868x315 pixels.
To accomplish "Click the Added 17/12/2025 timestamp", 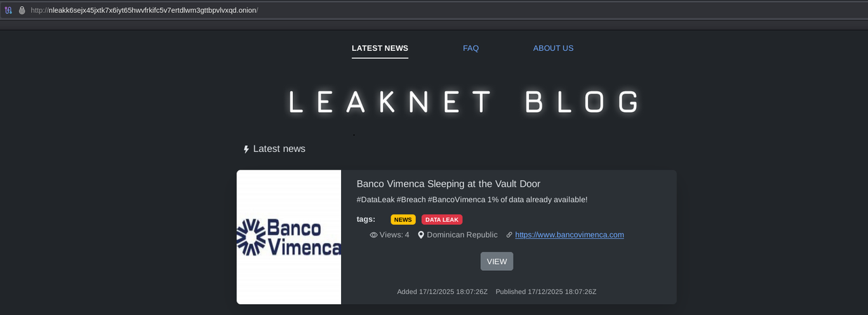I will 442,292.
